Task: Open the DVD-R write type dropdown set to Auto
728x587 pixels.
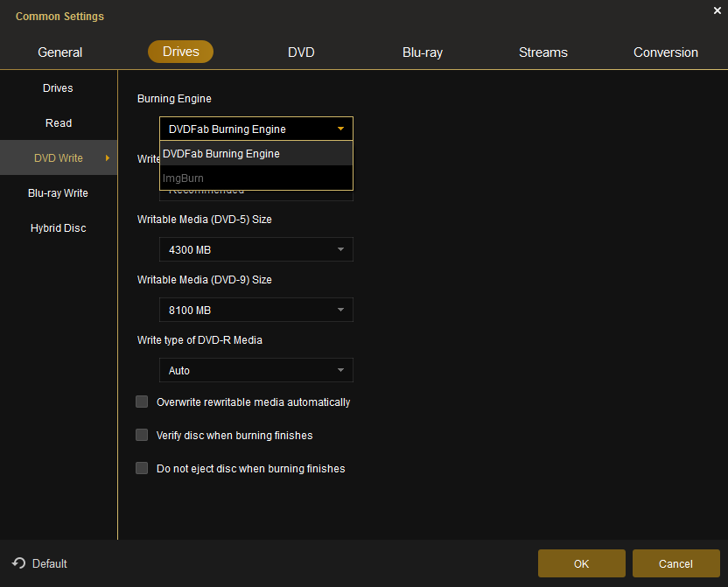Action: pos(256,370)
